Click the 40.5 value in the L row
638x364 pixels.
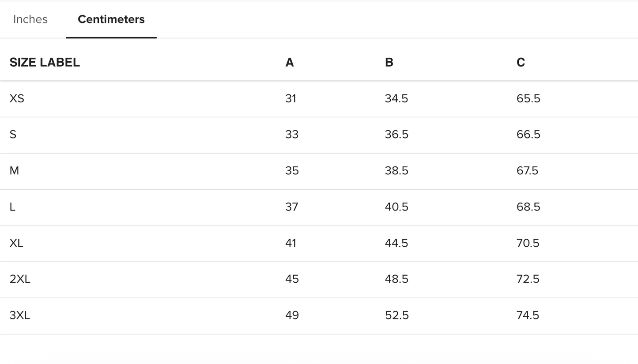[x=396, y=207]
